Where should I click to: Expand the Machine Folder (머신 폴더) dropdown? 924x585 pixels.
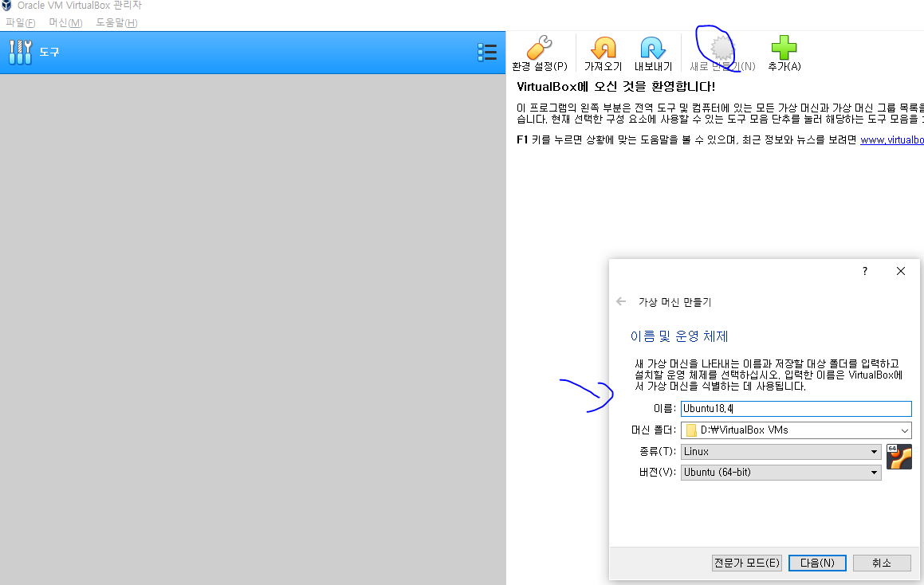(x=905, y=430)
